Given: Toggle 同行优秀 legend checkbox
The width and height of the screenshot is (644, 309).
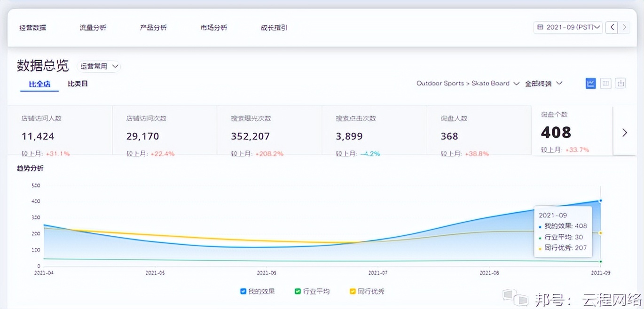Looking at the screenshot, I should pyautogui.click(x=353, y=291).
